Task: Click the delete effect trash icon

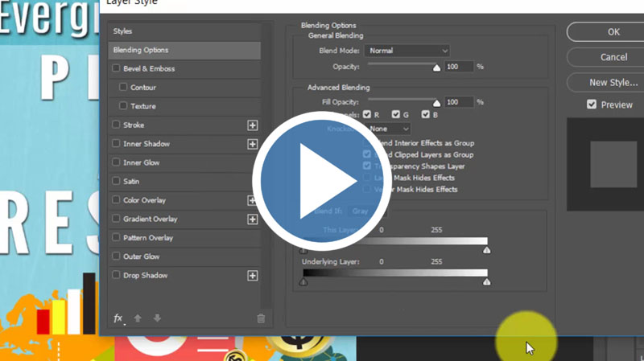Action: coord(261,318)
